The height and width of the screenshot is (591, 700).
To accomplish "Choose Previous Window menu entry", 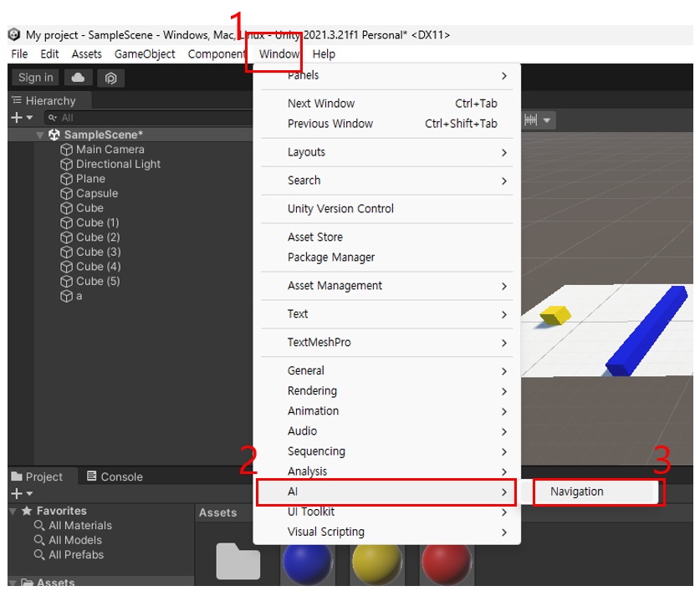I will pyautogui.click(x=386, y=124).
